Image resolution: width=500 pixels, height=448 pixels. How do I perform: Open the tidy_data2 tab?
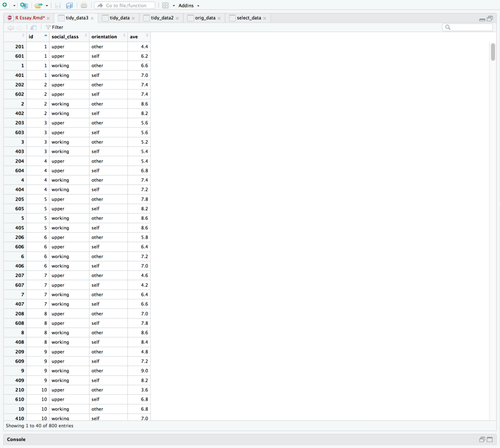[x=162, y=18]
